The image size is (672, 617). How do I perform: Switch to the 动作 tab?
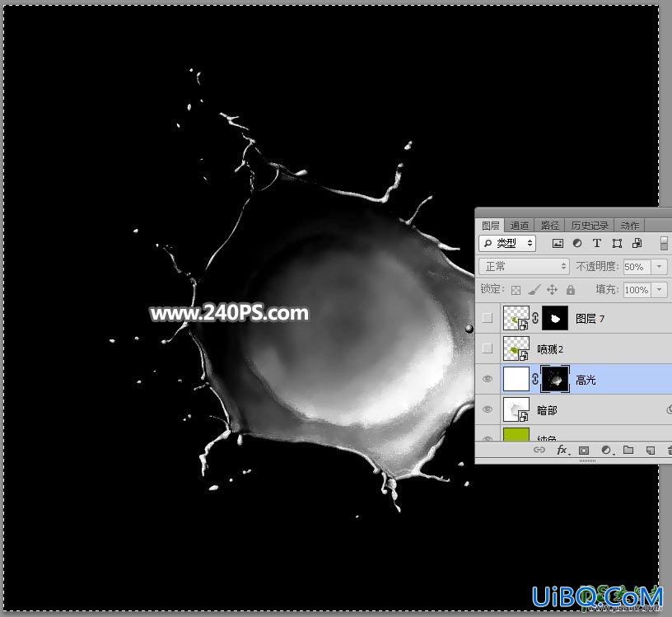(x=629, y=226)
